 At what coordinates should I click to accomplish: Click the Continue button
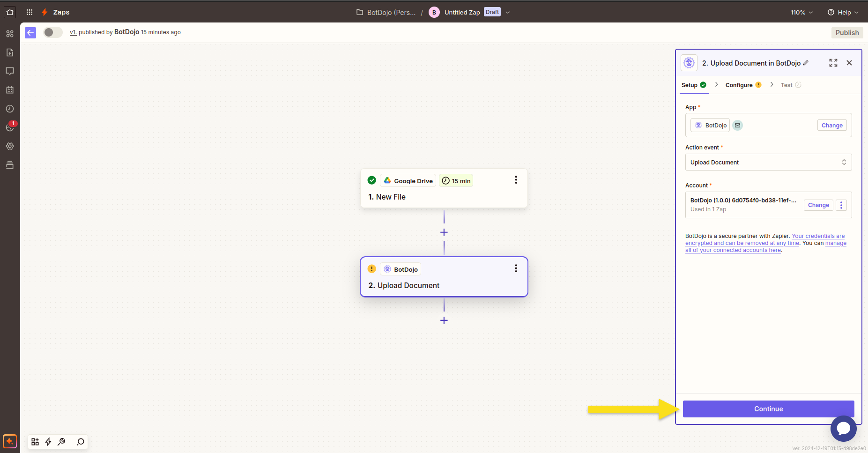pos(768,409)
